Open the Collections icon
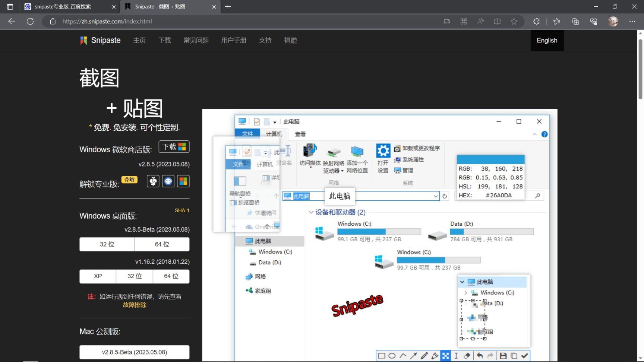The height and width of the screenshot is (362, 644). point(575,21)
